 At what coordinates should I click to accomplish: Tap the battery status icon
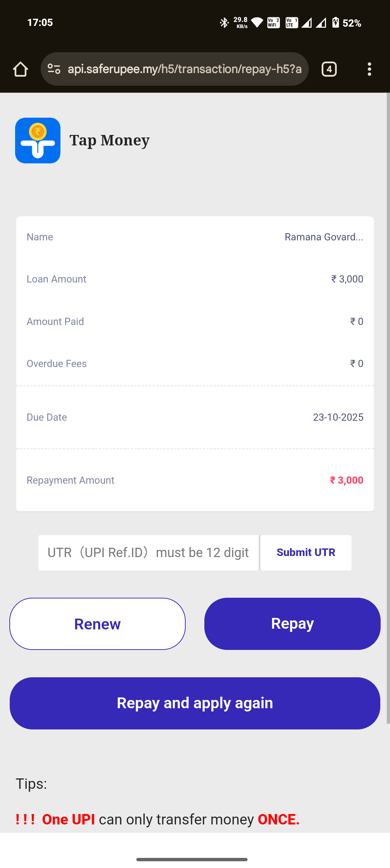point(335,23)
